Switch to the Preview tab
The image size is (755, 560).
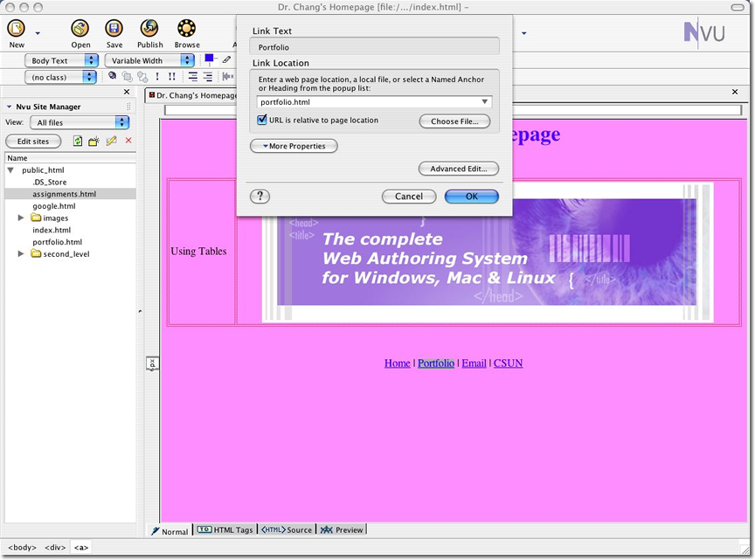342,529
